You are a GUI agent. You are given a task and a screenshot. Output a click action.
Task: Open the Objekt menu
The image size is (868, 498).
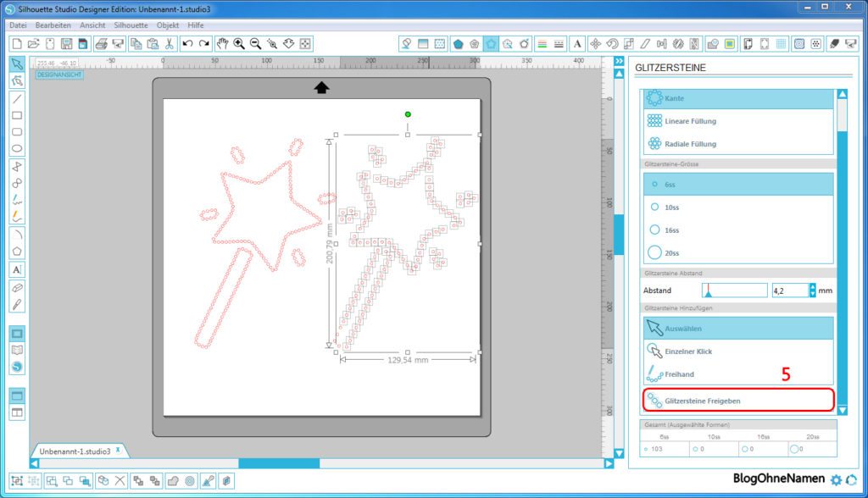point(168,25)
